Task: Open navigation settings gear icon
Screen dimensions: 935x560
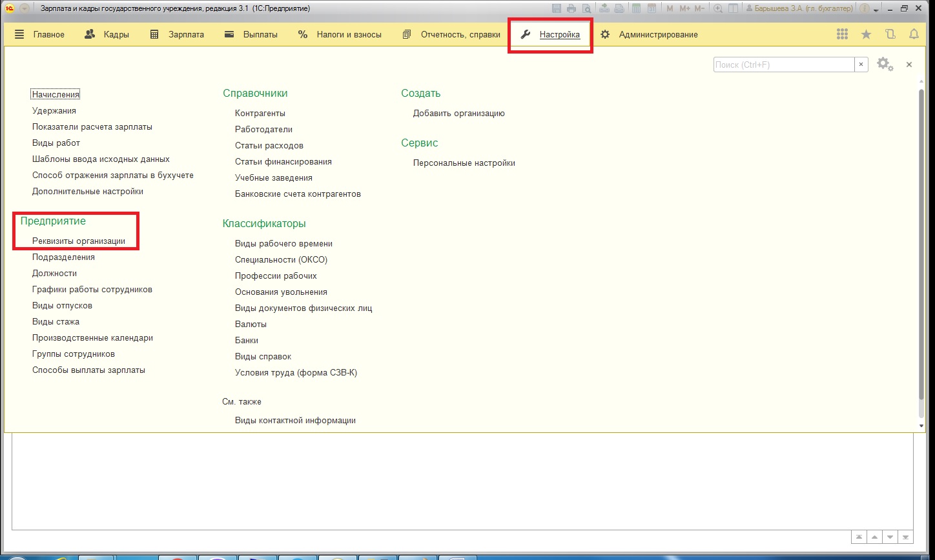Action: pos(884,65)
